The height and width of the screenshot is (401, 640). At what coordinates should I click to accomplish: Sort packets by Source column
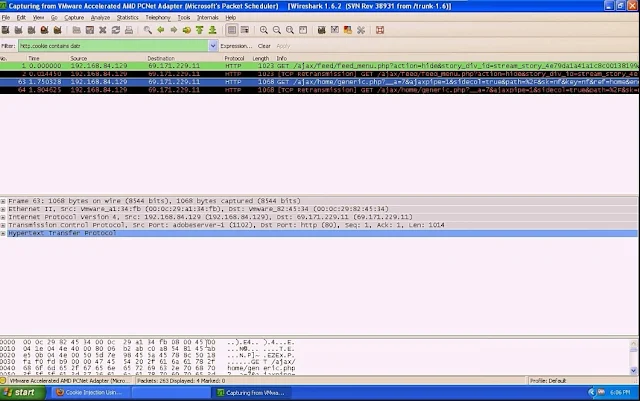(x=78, y=58)
